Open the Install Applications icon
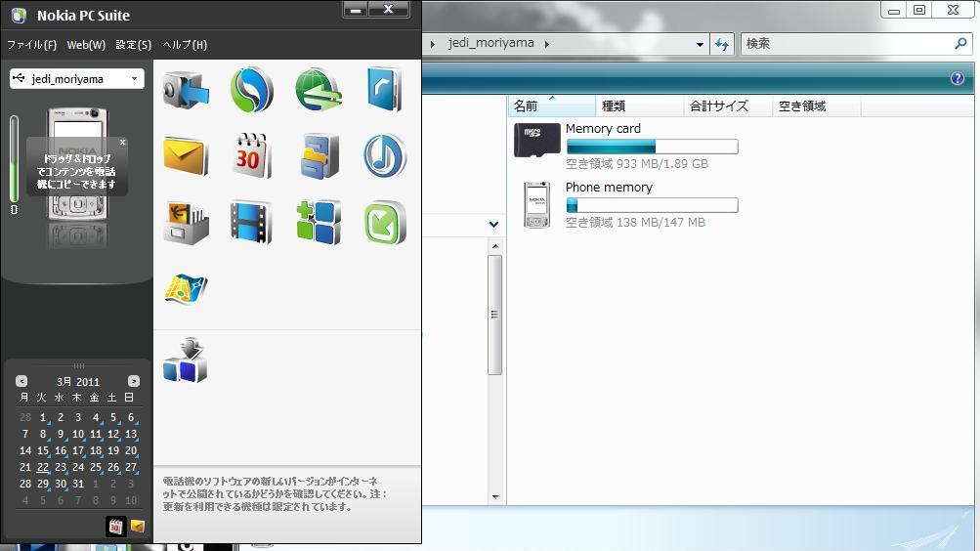Image resolution: width=980 pixels, height=551 pixels. 319,223
